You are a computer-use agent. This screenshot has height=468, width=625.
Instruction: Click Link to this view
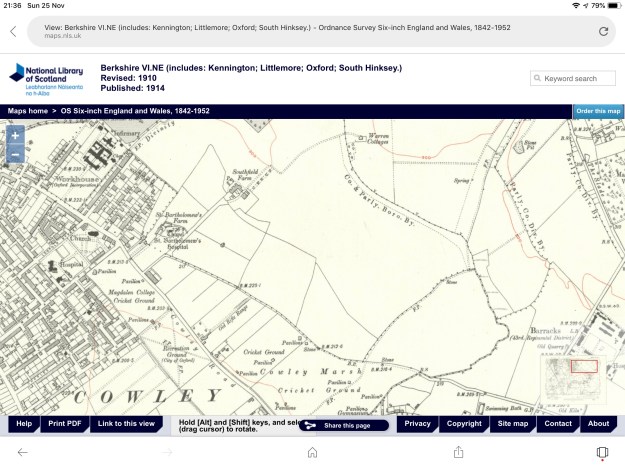tap(126, 424)
